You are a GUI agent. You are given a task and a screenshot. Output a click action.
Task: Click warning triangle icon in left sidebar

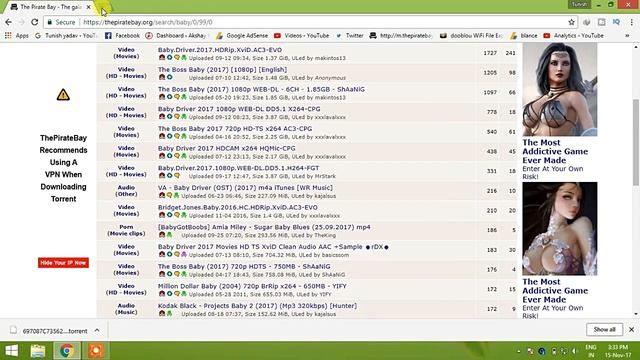[63, 95]
